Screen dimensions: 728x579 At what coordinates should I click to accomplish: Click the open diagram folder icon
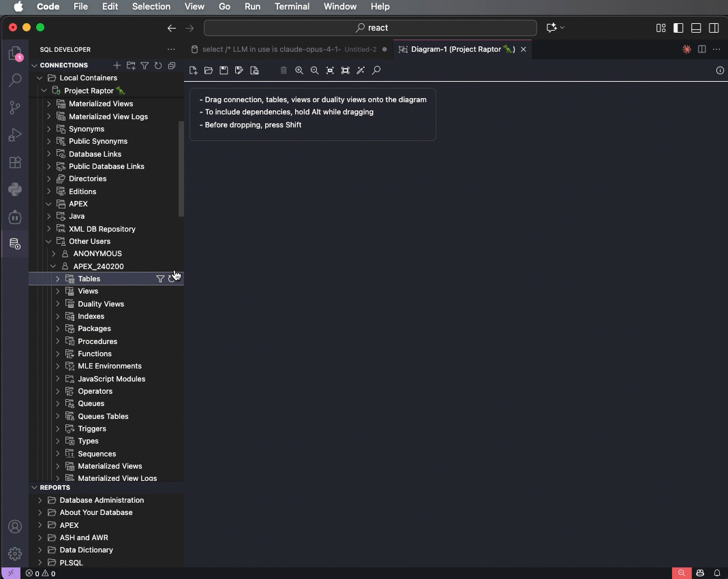(x=209, y=70)
